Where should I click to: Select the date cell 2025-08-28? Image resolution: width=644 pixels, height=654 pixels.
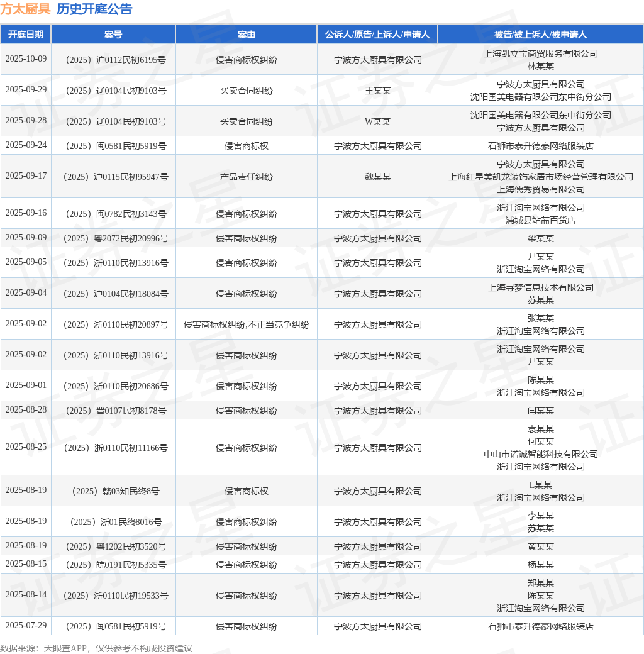26,410
